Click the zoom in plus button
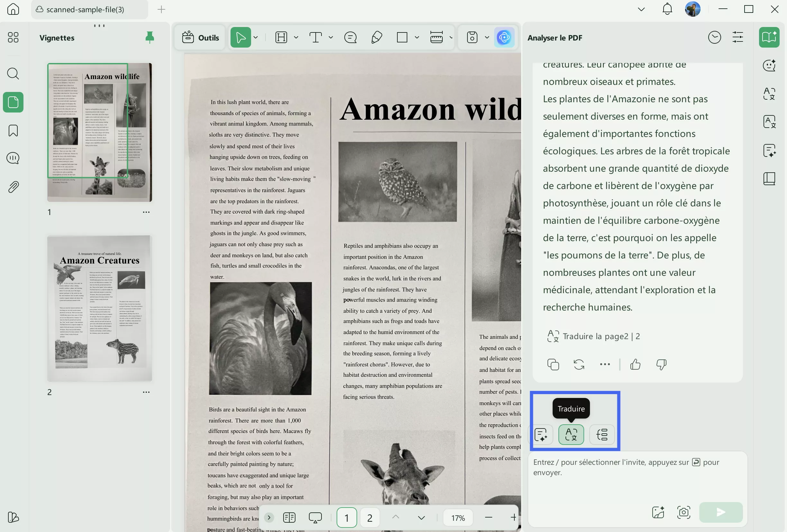This screenshot has width=787, height=532. click(513, 518)
